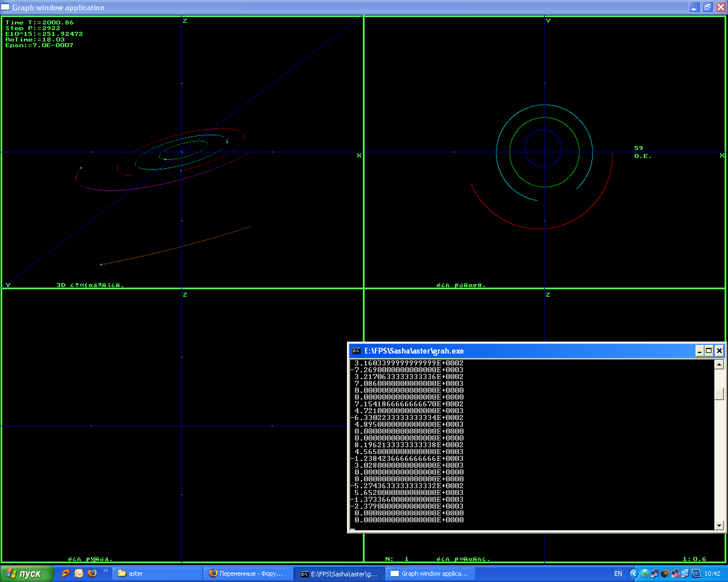Viewport: 728px width, 582px height.
Task: Click console value -1.2384236666666666E+0003
Action: tap(407, 459)
